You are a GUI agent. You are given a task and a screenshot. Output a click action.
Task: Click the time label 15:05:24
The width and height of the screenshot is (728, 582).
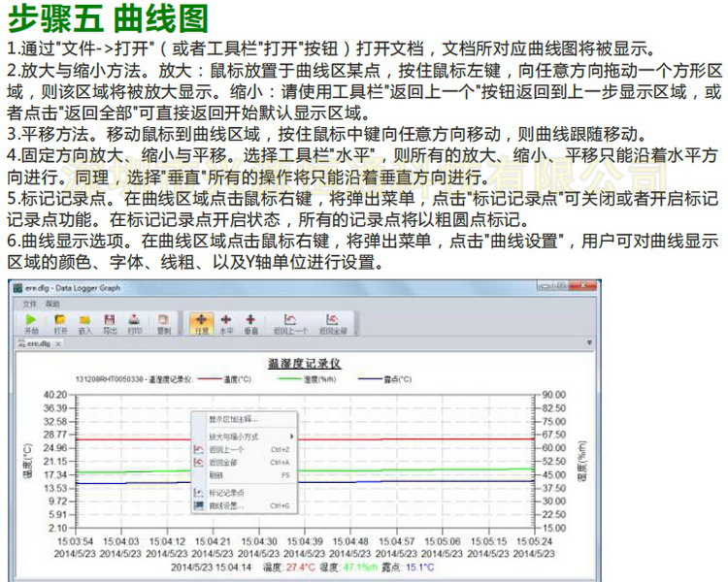pos(534,541)
